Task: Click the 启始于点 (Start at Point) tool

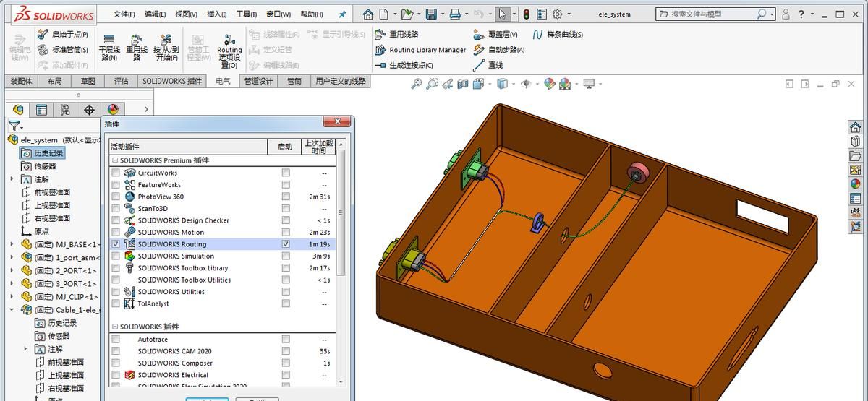Action: click(62, 34)
